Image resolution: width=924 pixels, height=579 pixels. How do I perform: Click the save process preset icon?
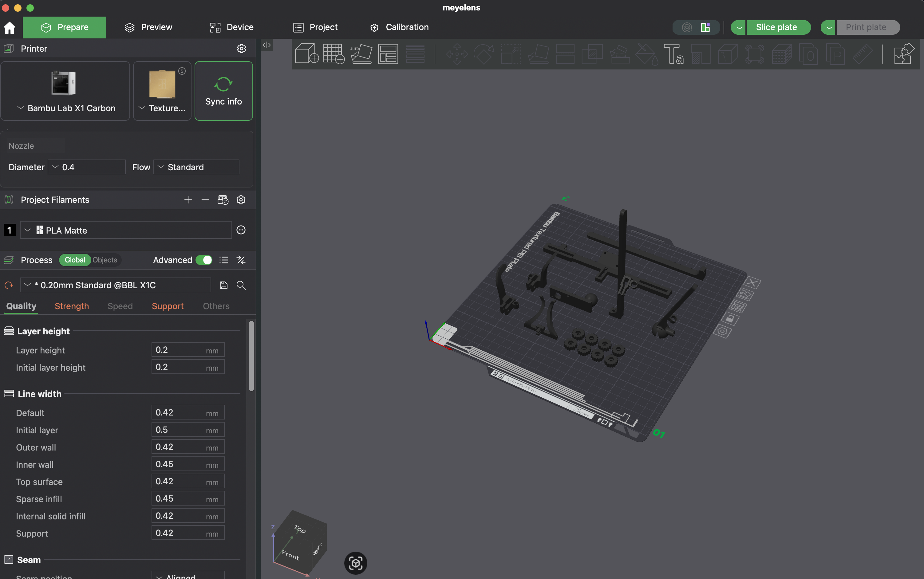point(224,285)
